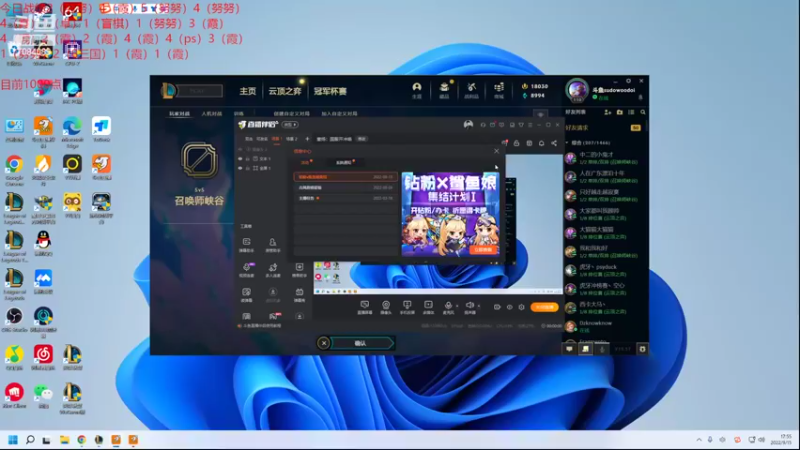Click the speaker 扬声器 icon in streaming app

pos(470,307)
